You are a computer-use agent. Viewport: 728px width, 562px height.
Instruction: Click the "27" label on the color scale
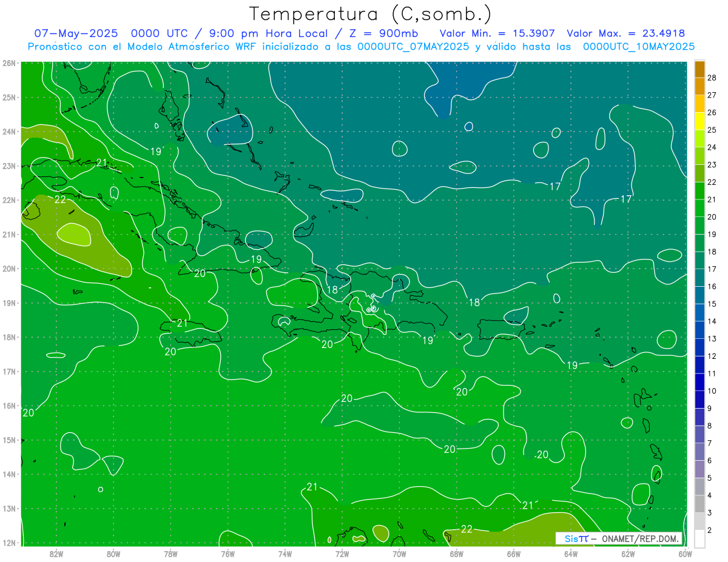coord(712,95)
